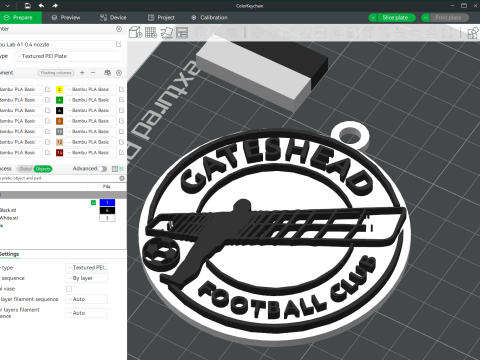Open the By layer print sequence dropdown
480x360 pixels.
87,278
